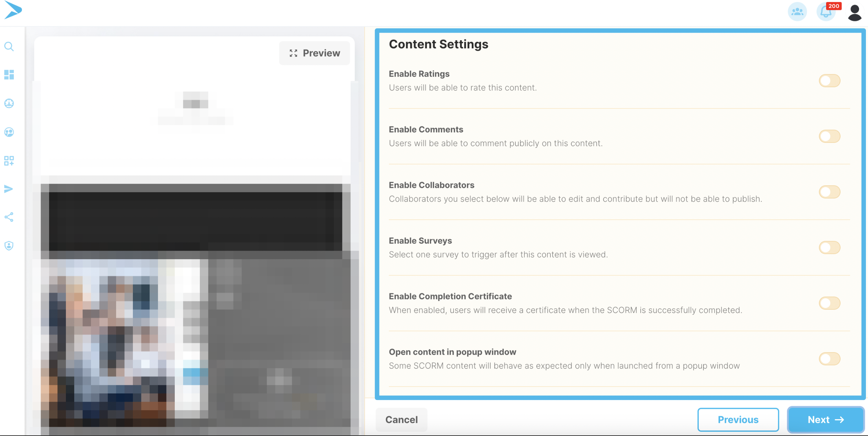Click 'Open content in popup window' label
The image size is (868, 436).
[x=452, y=352]
